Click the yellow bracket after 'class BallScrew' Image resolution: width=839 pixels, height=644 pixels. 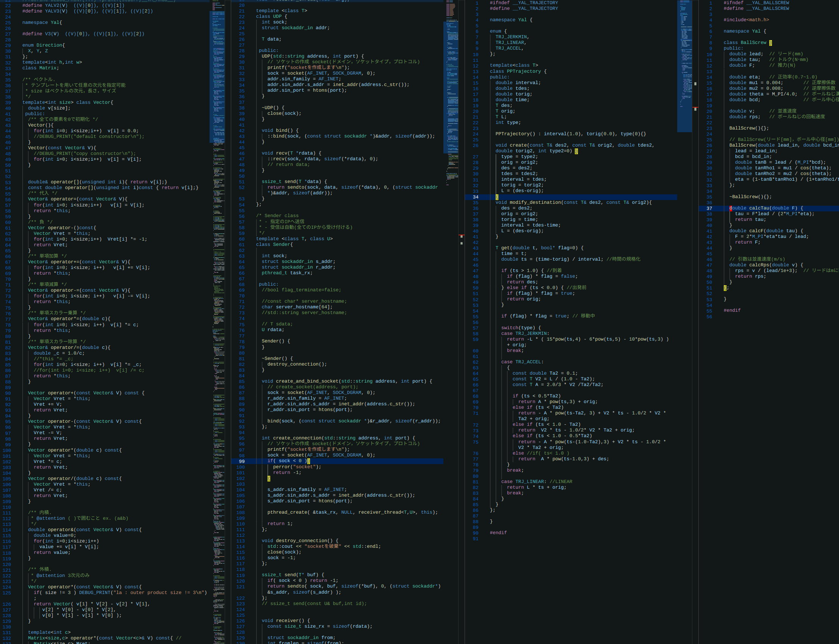[x=770, y=42]
